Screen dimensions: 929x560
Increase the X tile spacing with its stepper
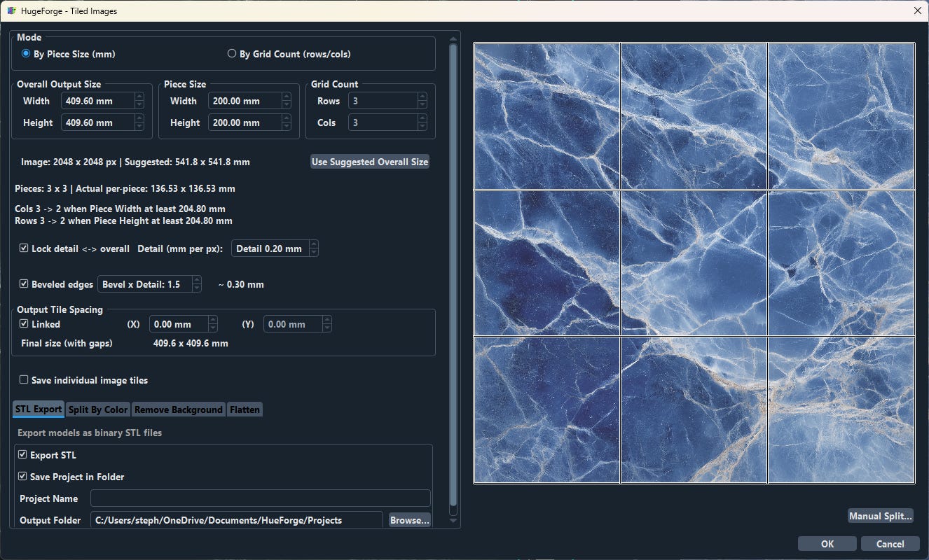[214, 320]
